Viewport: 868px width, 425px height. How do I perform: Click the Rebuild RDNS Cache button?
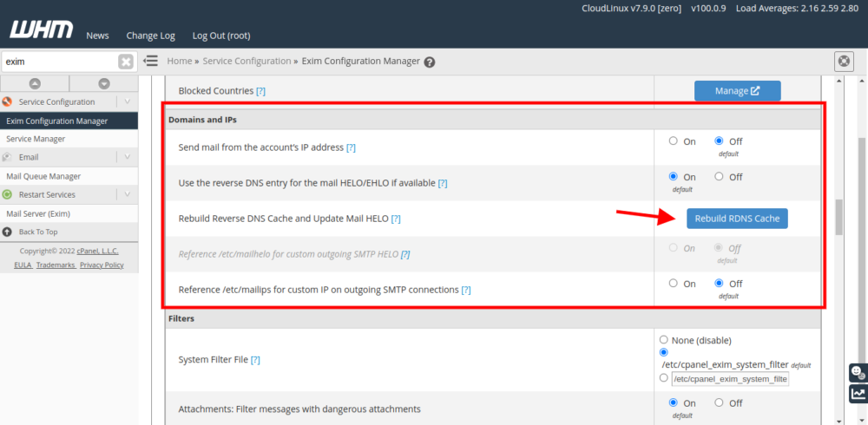737,219
